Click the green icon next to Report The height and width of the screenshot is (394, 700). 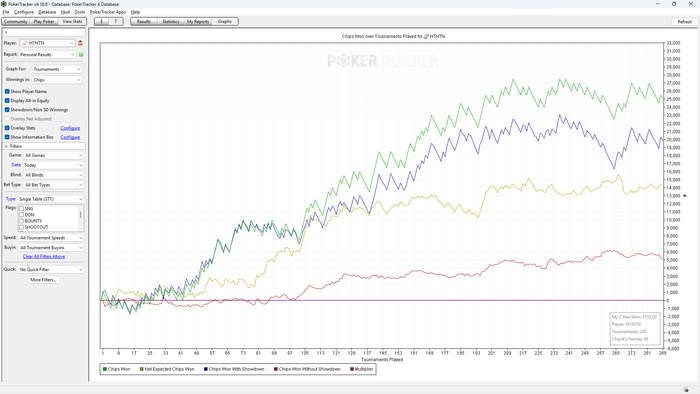[x=81, y=54]
